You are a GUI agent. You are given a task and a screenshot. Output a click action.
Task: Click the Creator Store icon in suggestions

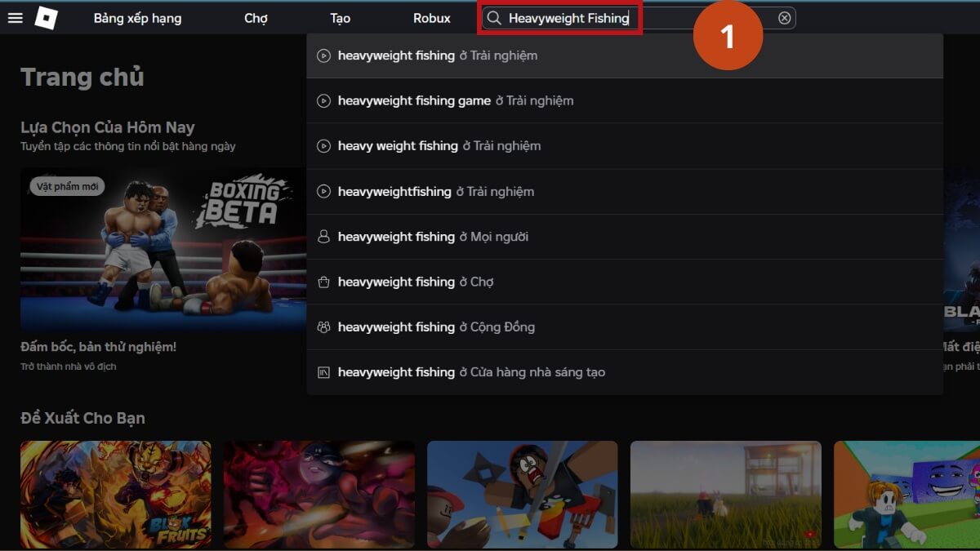point(323,372)
